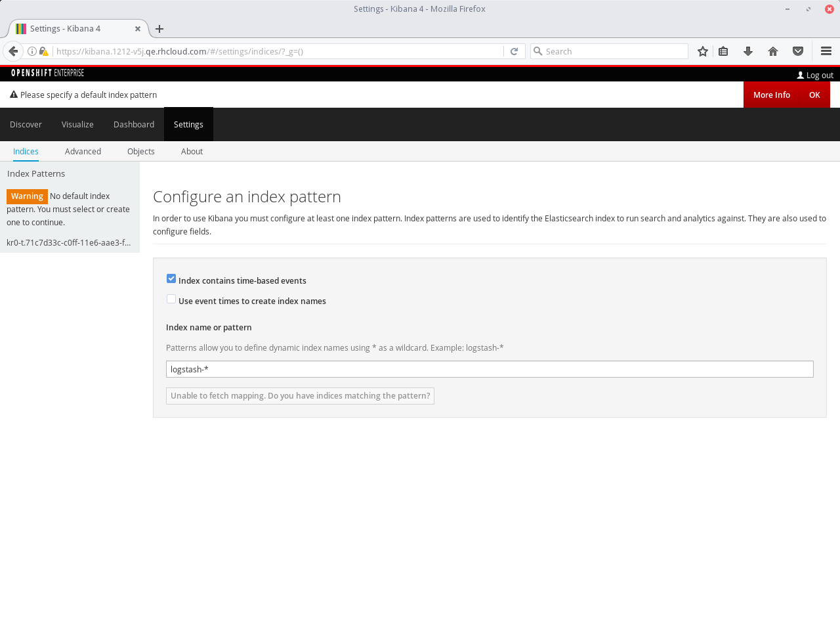840x639 pixels.
Task: Restore down the Firefox window
Action: (808, 9)
